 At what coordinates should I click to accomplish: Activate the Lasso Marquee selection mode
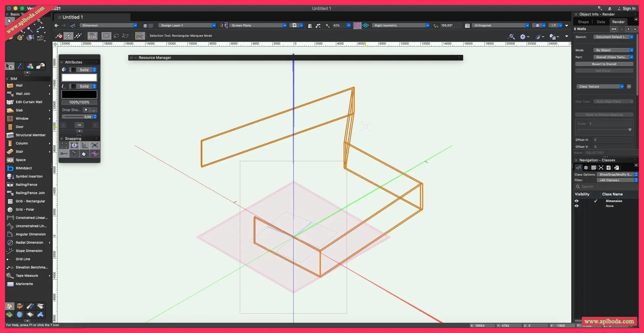pyautogui.click(x=116, y=36)
